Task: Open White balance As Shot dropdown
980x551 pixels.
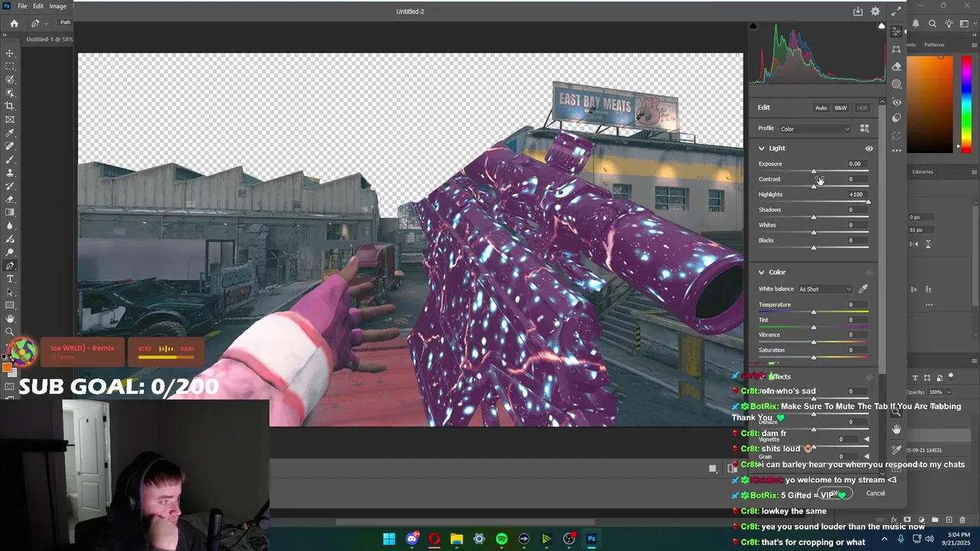Action: (825, 289)
